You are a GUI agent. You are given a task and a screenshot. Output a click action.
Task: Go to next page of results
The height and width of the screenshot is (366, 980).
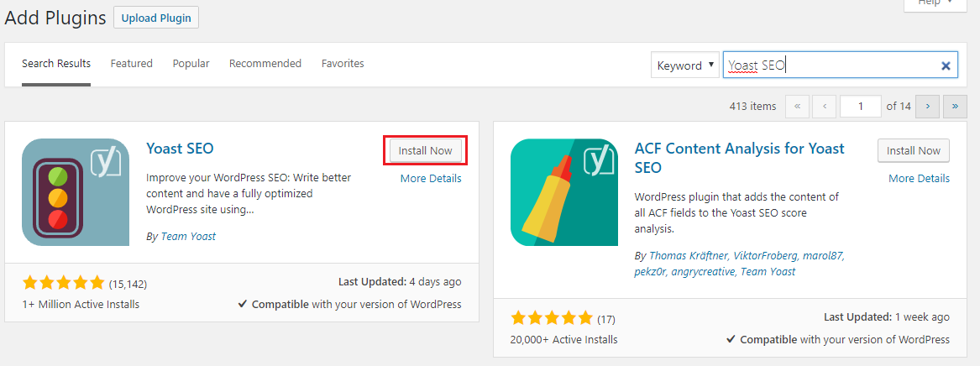(x=927, y=106)
